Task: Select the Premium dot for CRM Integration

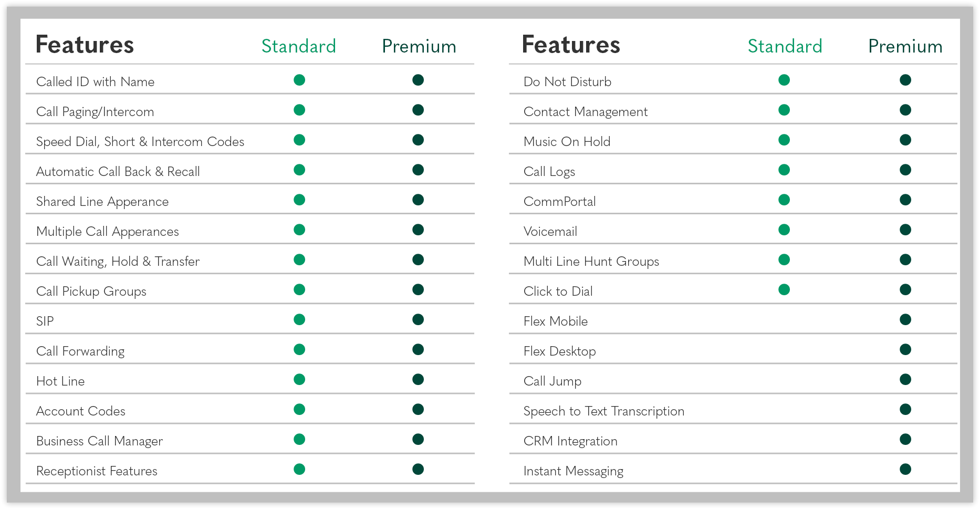Action: click(x=905, y=439)
